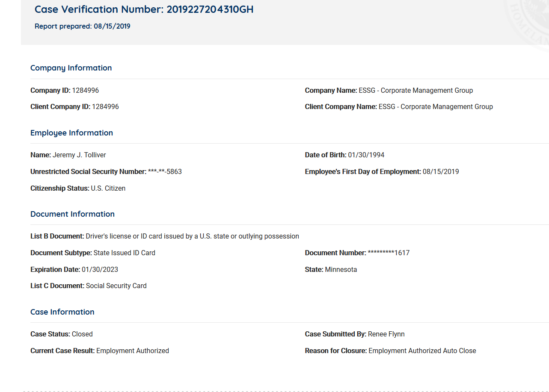Click the Company Name ESSG value

tap(416, 91)
